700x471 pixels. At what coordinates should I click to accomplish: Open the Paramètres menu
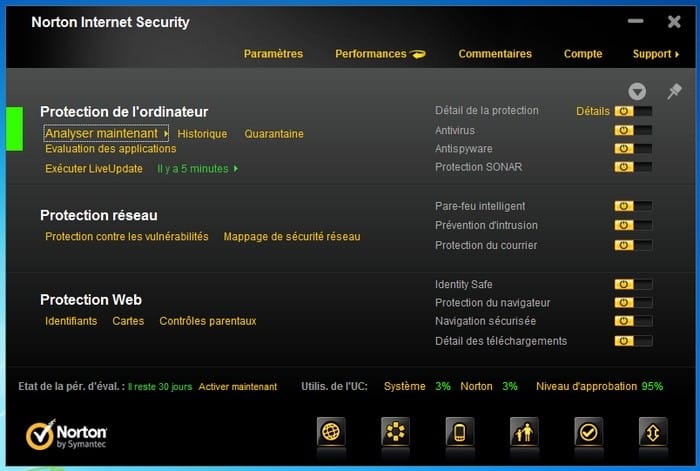point(273,54)
